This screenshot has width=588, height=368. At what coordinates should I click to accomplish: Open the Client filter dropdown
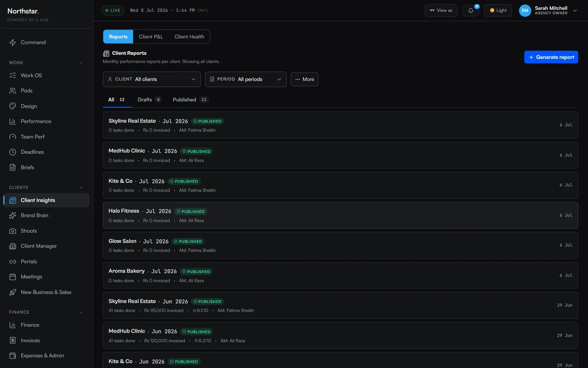152,79
